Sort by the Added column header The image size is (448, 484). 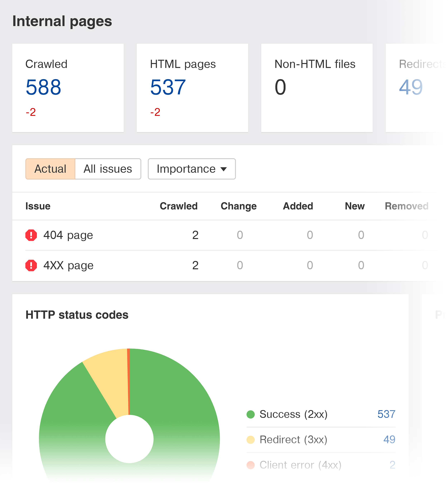coord(298,206)
